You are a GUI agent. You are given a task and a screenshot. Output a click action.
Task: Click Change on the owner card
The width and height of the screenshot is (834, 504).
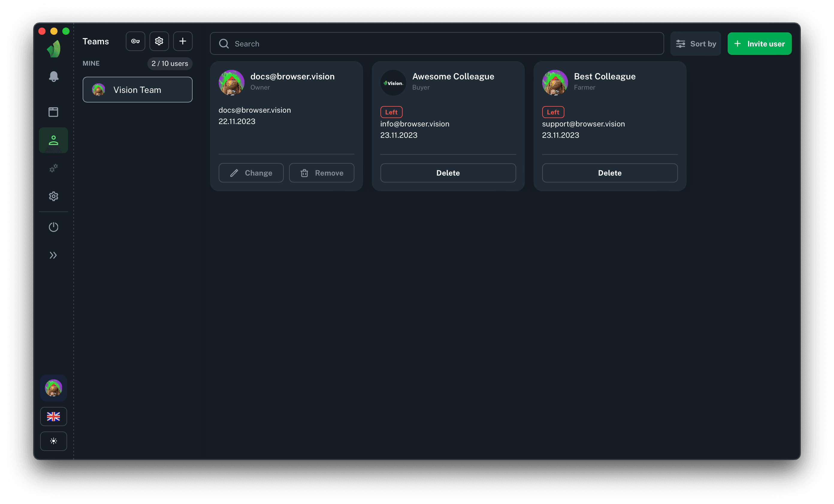[x=251, y=173]
